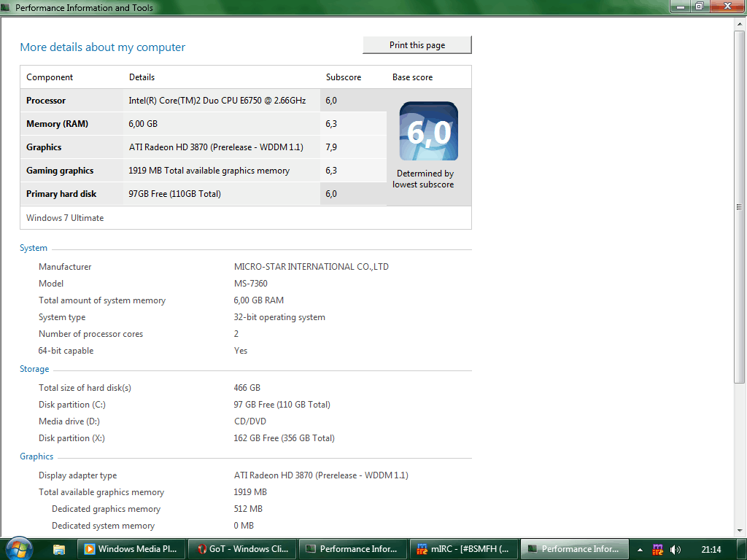This screenshot has height=560, width=747.
Task: Click the 512 MB dedicated graphics memory value
Action: pos(248,508)
